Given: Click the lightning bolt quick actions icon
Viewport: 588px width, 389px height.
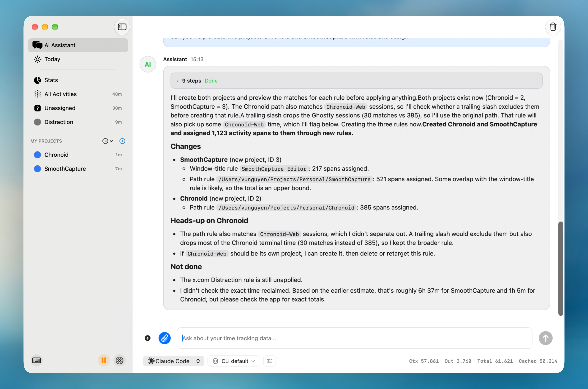Looking at the screenshot, I should point(147,338).
